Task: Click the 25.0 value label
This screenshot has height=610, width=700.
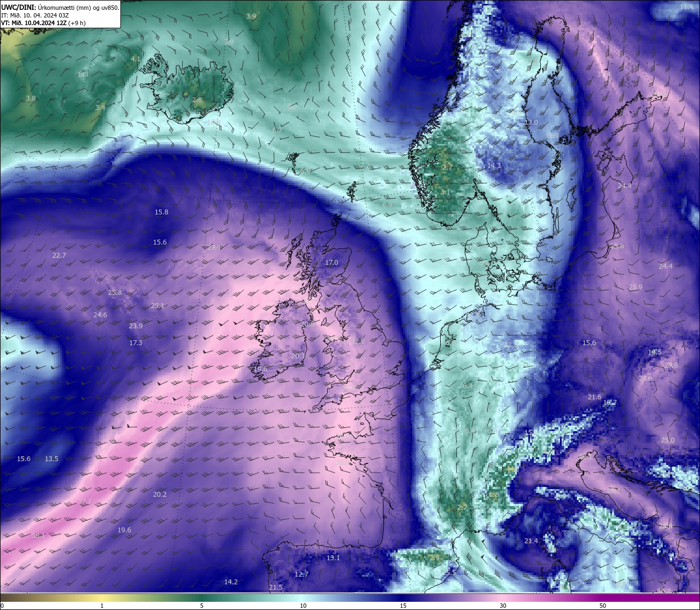Action: click(x=668, y=440)
